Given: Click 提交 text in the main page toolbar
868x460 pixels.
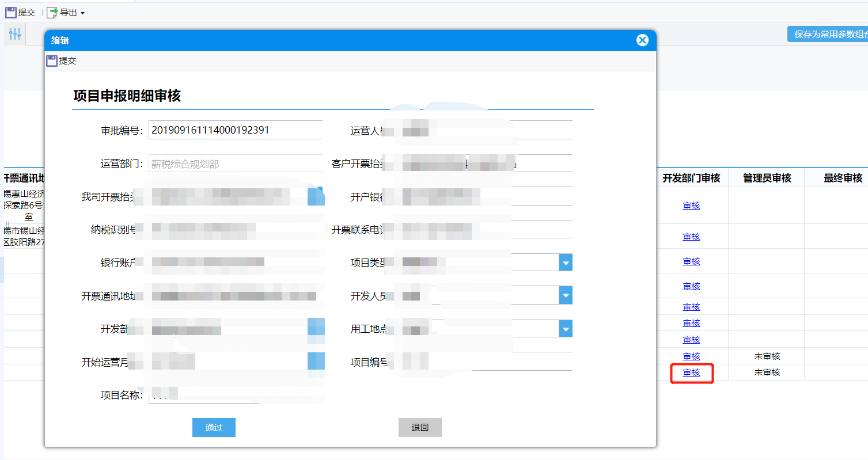Looking at the screenshot, I should click(x=26, y=12).
